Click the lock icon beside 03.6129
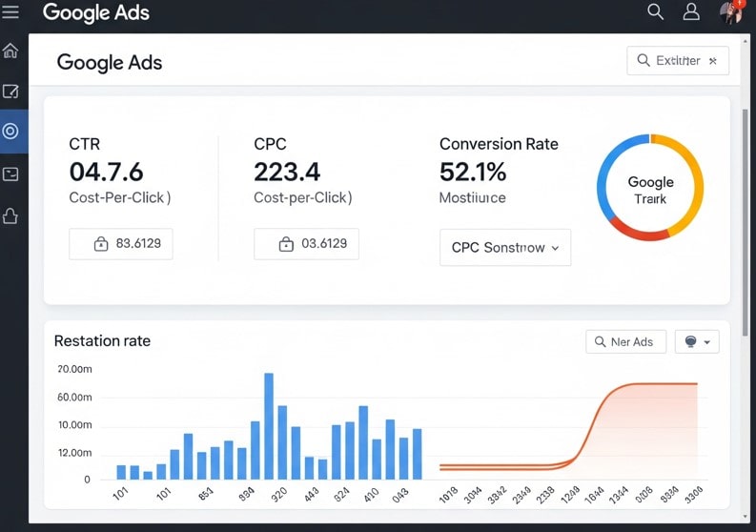This screenshot has height=532, width=756. (x=286, y=244)
